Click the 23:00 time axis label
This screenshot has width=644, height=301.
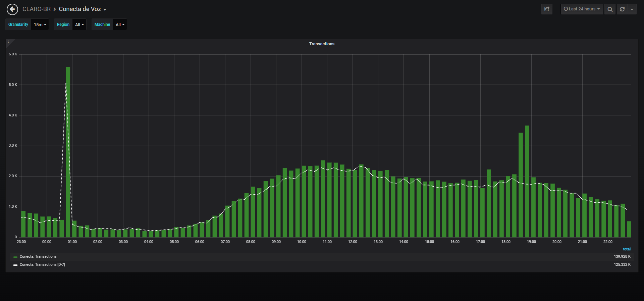pyautogui.click(x=21, y=242)
